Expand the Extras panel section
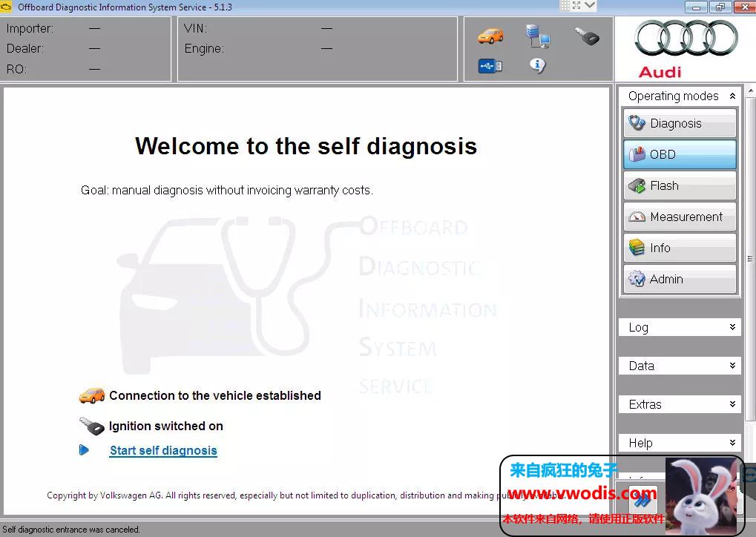This screenshot has width=756, height=537. point(680,404)
